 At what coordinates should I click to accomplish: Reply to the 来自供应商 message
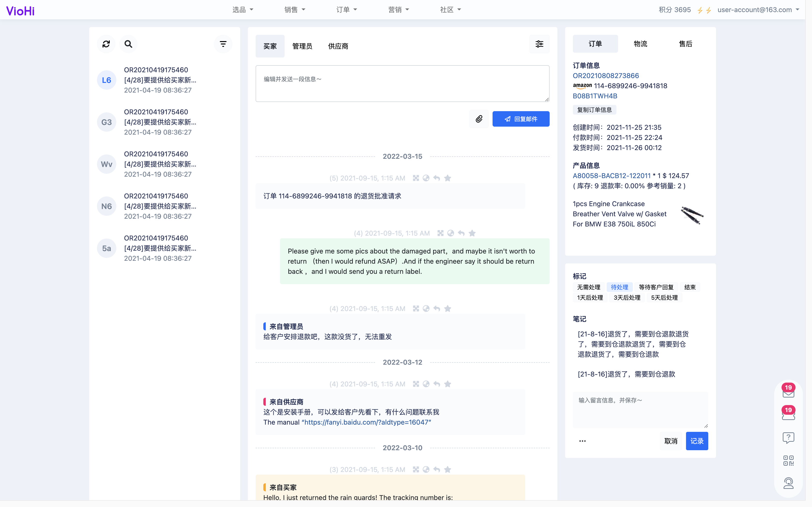click(x=436, y=384)
